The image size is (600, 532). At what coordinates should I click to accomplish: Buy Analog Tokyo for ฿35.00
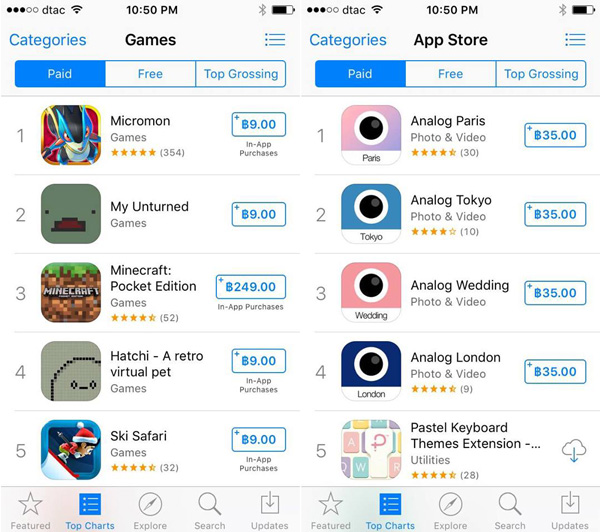(555, 214)
